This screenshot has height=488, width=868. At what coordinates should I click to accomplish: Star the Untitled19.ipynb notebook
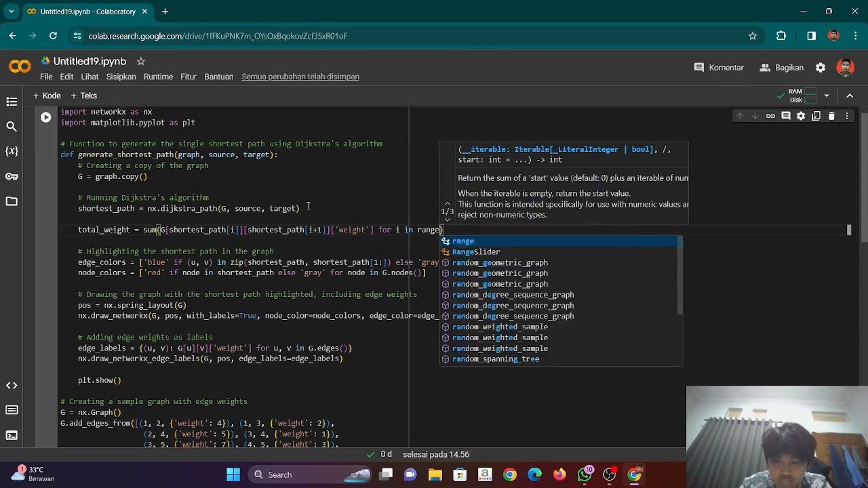(141, 61)
